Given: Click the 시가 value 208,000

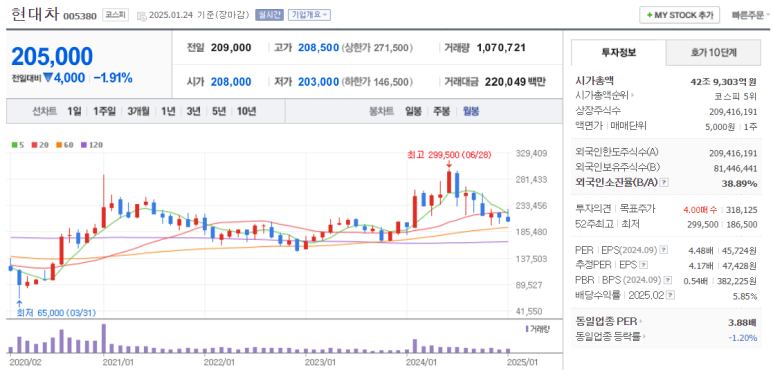Looking at the screenshot, I should tap(231, 82).
